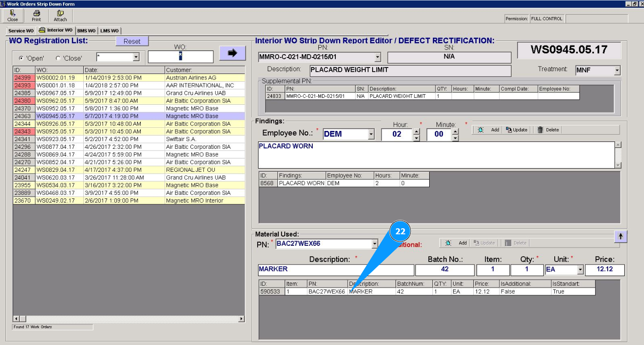This screenshot has width=644, height=345.
Task: Click the WO list horizontal scrollbar right arrow
Action: point(241,319)
